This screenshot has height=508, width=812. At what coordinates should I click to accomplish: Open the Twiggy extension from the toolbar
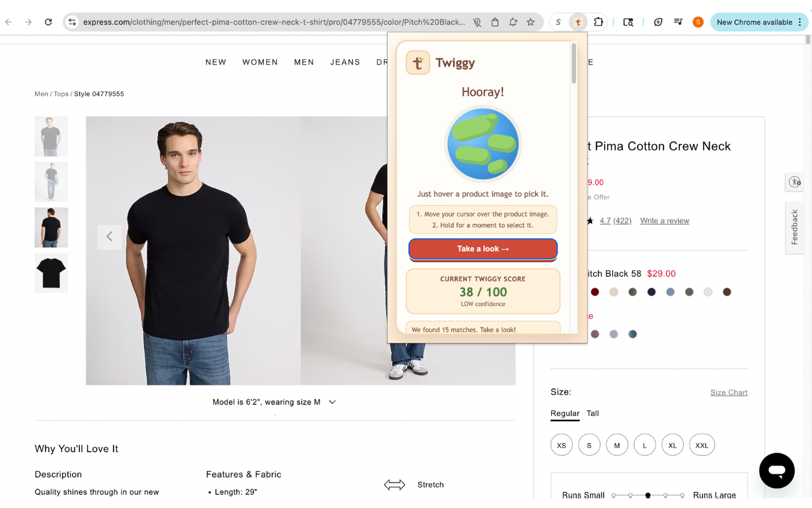577,22
